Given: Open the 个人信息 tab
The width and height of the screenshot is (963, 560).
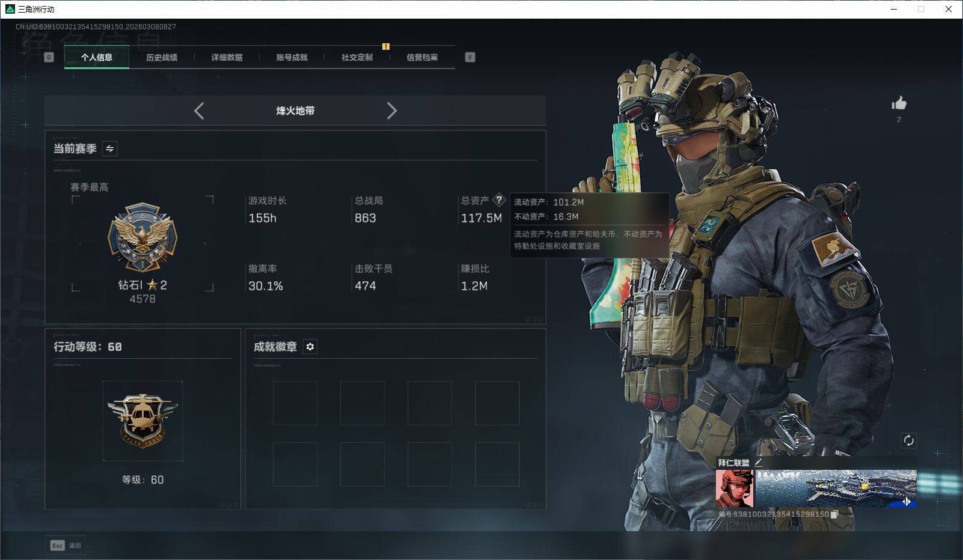Looking at the screenshot, I should coord(97,58).
